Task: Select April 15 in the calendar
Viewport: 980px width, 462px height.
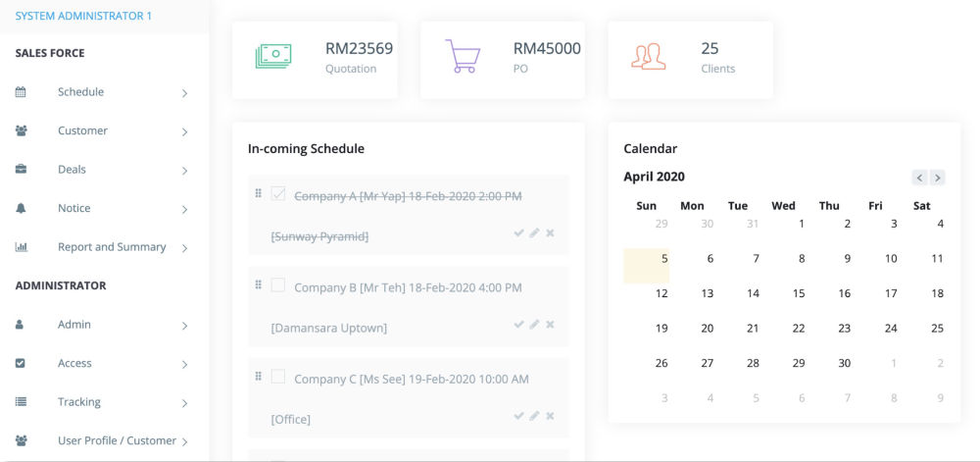Action: pyautogui.click(x=799, y=293)
